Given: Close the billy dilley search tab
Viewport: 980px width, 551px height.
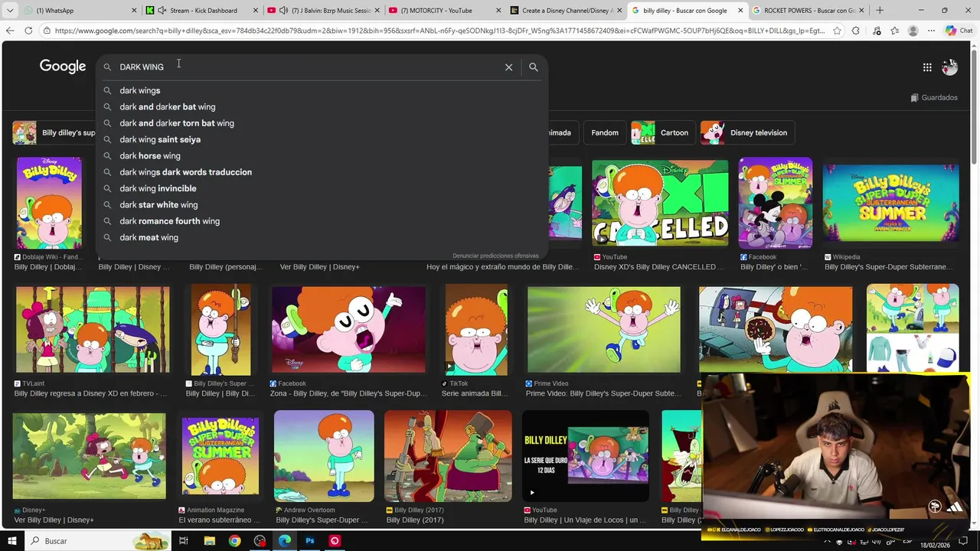Looking at the screenshot, I should [x=740, y=11].
